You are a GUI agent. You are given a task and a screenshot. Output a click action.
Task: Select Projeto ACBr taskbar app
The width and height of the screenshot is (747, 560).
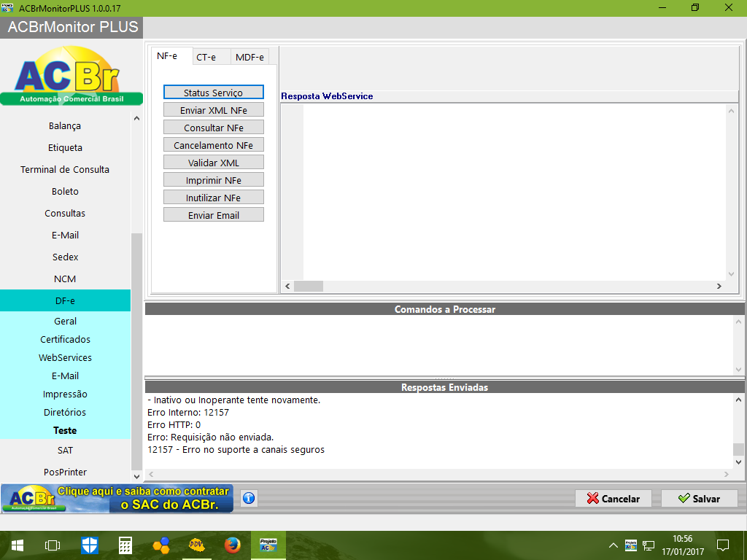pos(268,545)
